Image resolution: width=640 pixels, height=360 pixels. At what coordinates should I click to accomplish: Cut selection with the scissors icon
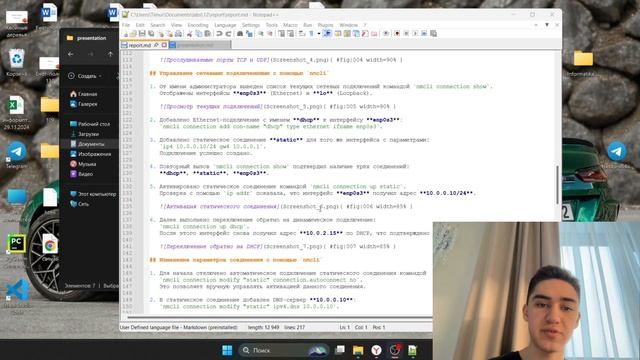coord(190,33)
